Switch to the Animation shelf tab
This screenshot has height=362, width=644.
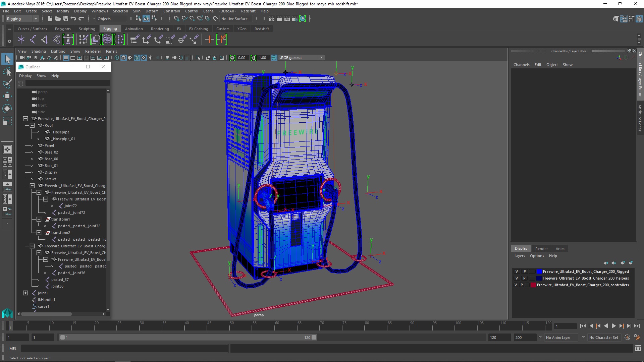pyautogui.click(x=134, y=29)
